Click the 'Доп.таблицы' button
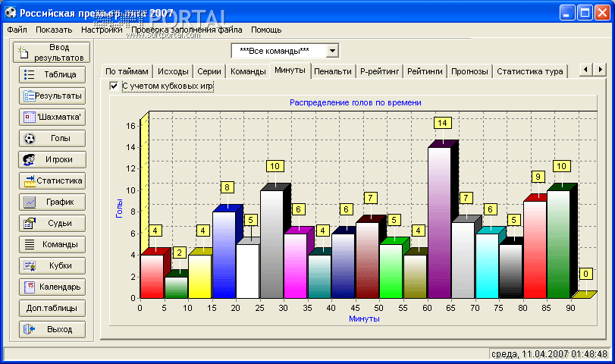 tap(52, 308)
